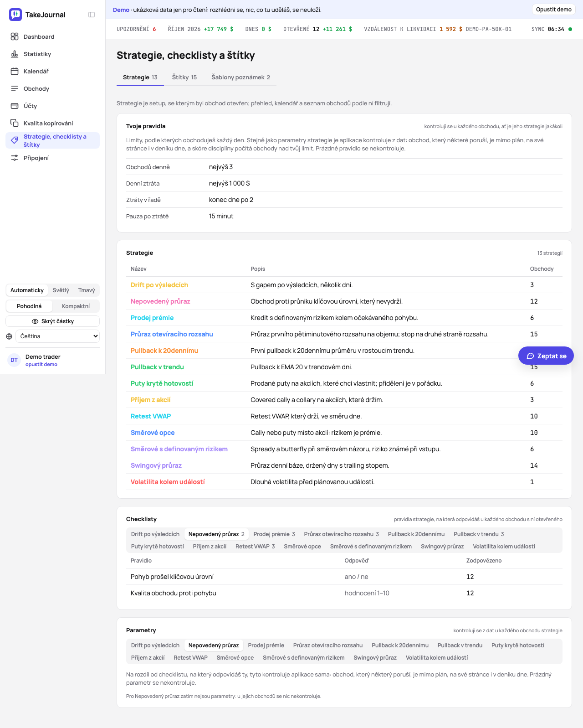
Task: Switch to the Štítky tab
Action: (184, 77)
